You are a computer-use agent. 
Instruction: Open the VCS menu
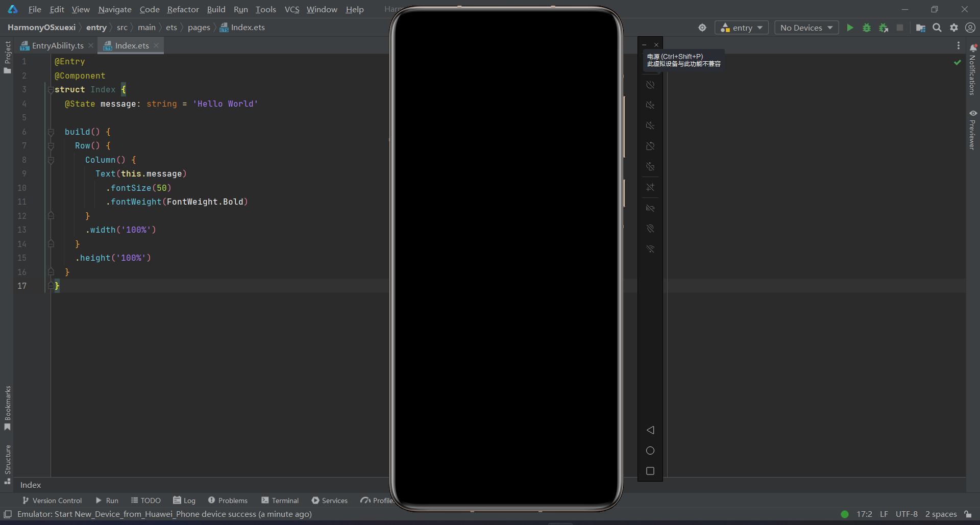[x=292, y=9]
